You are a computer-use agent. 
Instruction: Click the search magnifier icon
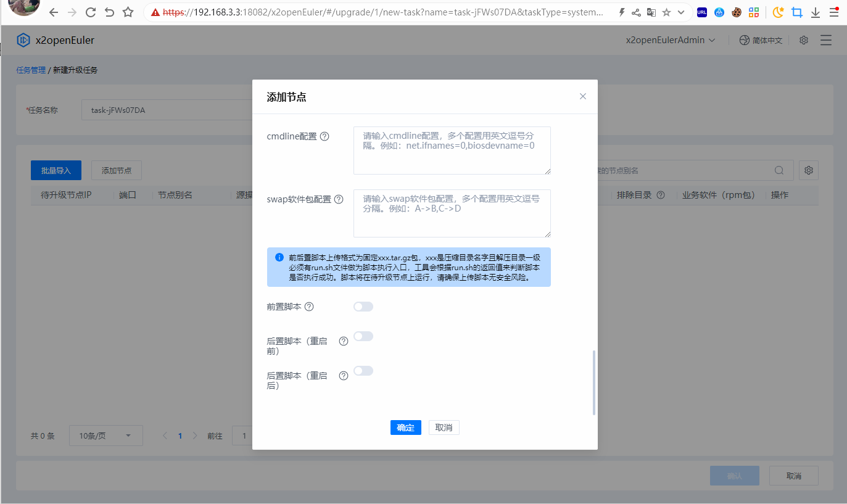(780, 170)
